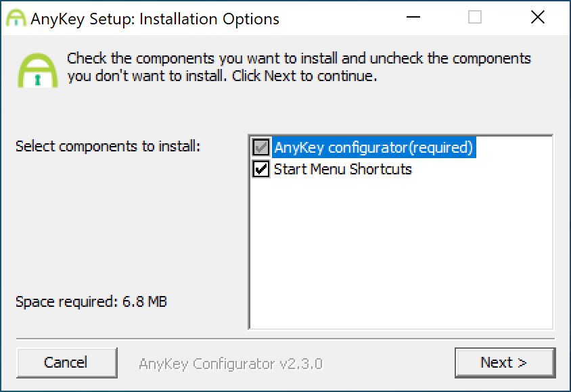Image resolution: width=571 pixels, height=392 pixels.
Task: Close the AnyKey Setup window
Action: [x=537, y=17]
